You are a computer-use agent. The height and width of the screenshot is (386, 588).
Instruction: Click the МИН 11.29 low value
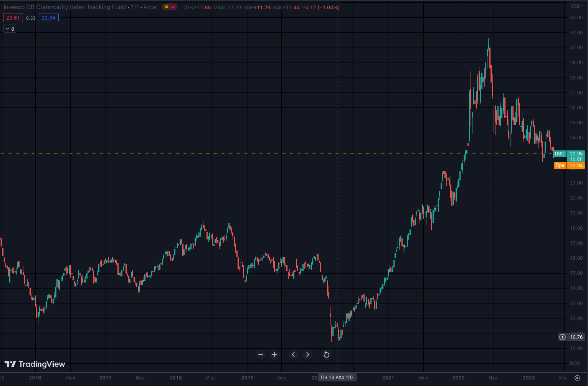pos(257,7)
